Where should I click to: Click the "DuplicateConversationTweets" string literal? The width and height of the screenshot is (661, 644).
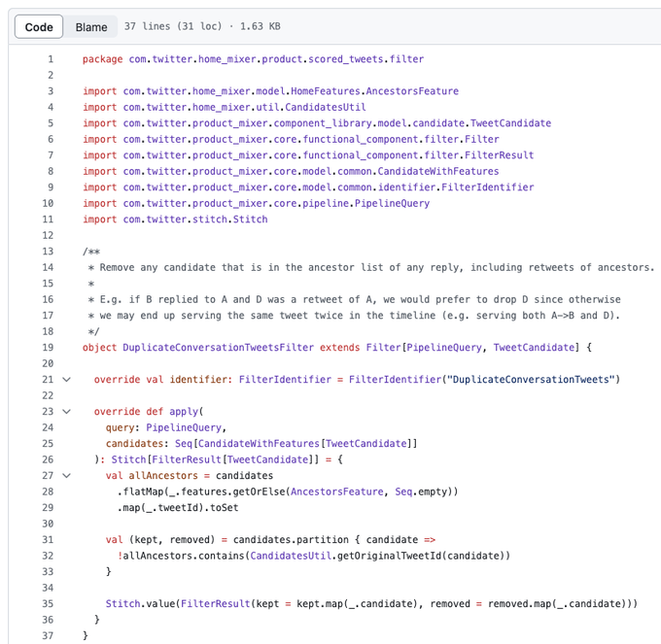tap(531, 380)
